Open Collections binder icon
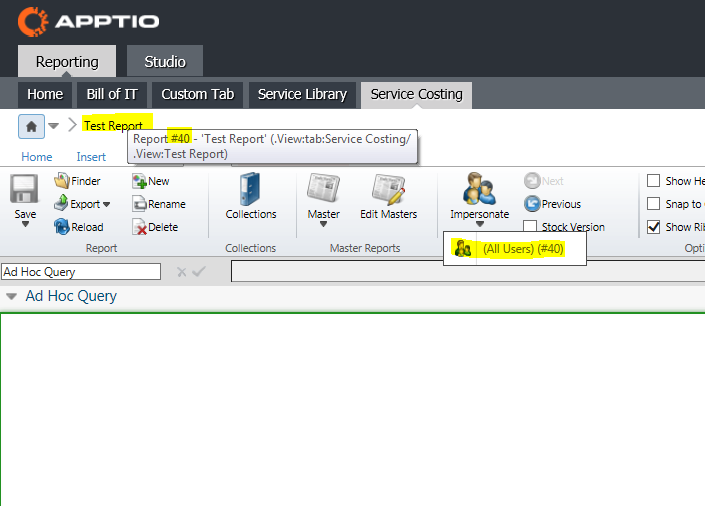 (x=250, y=189)
